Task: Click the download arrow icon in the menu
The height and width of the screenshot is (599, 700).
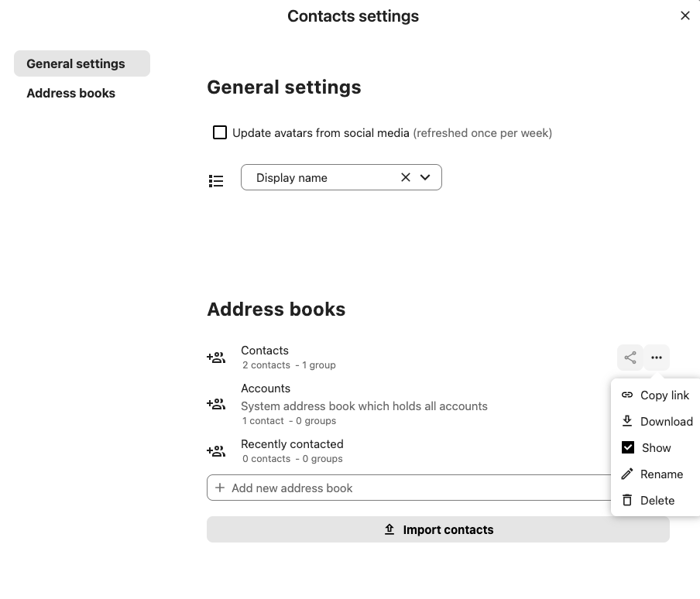Action: point(627,421)
